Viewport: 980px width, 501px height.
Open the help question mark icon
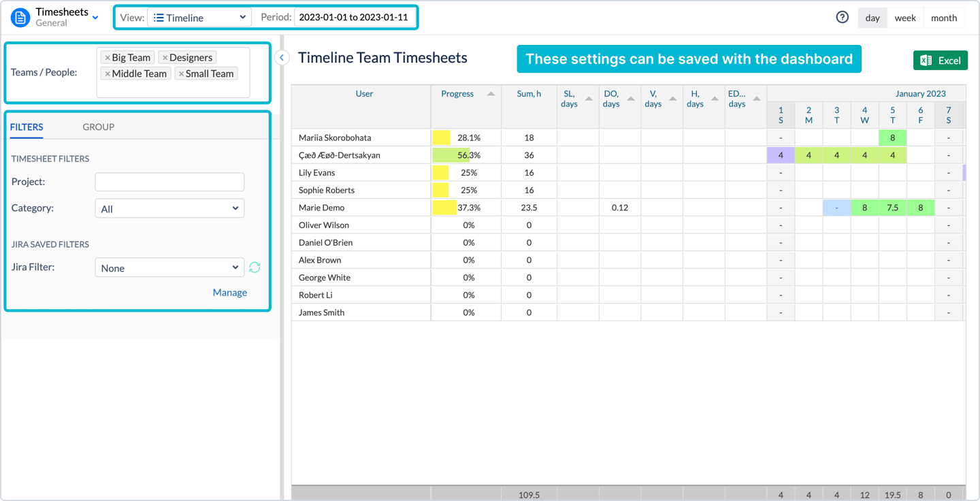(x=842, y=18)
